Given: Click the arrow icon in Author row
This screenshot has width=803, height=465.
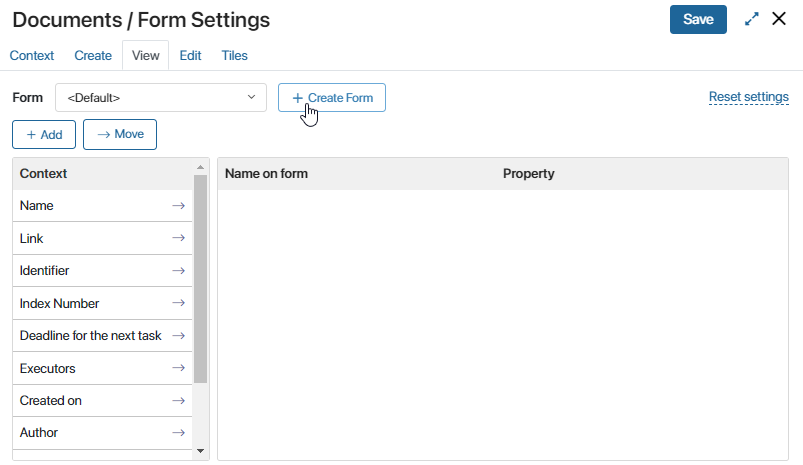Looking at the screenshot, I should tap(178, 433).
